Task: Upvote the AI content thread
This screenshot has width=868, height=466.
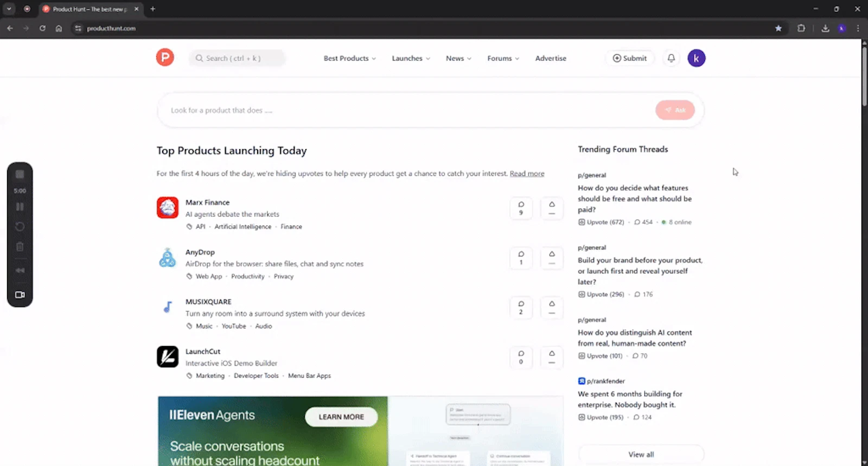Action: 600,356
